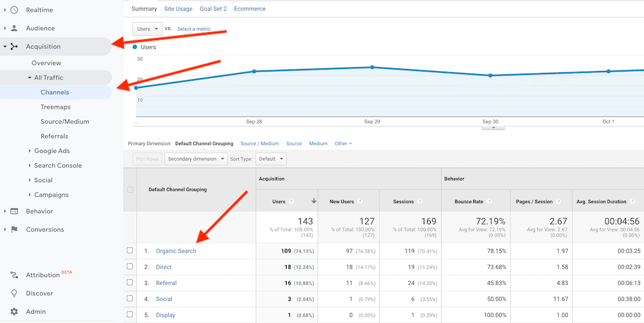
Task: Click the Behavior section icon
Action: [14, 211]
